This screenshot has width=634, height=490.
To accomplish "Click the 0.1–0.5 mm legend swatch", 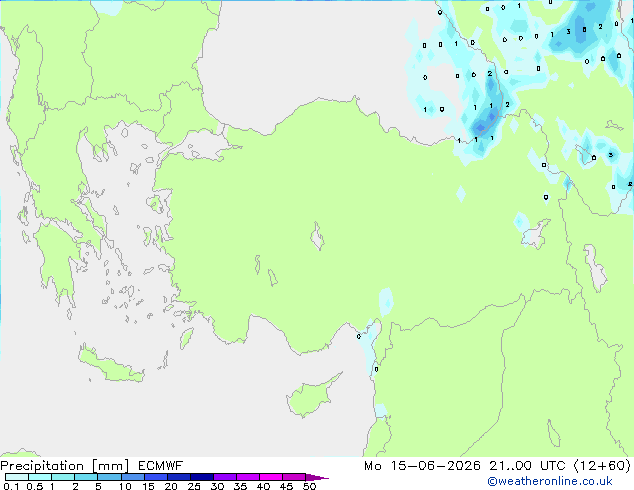I will [17, 477].
